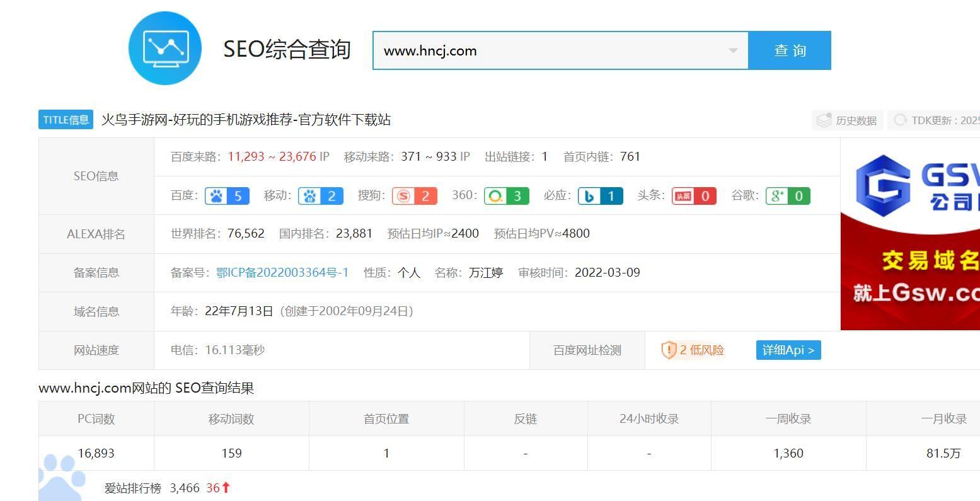
Task: Click the 反链 column header
Action: coord(526,419)
